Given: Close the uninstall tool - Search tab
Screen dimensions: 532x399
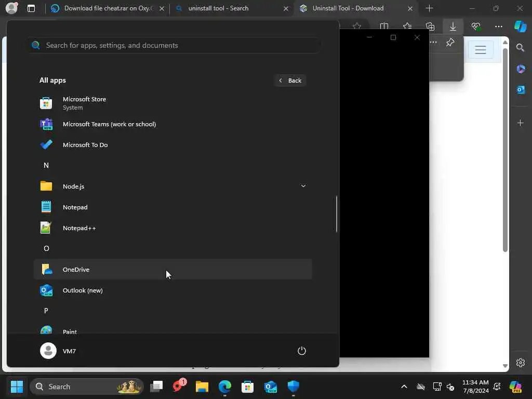Looking at the screenshot, I should click(286, 8).
